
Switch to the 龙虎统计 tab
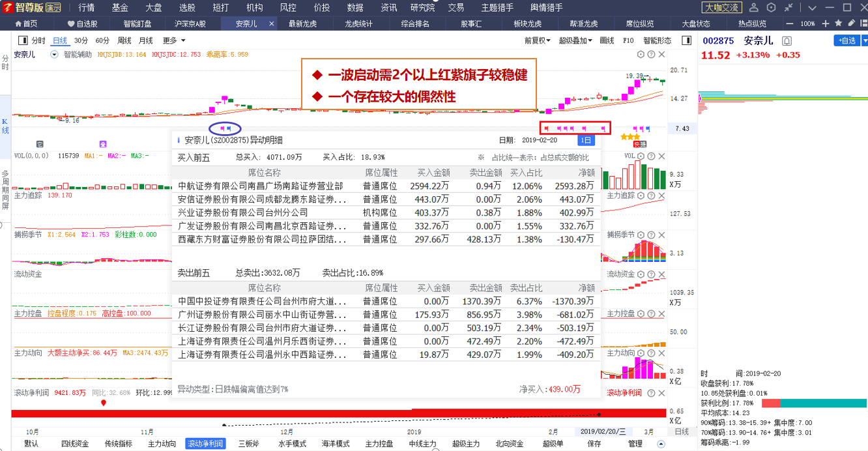(359, 23)
